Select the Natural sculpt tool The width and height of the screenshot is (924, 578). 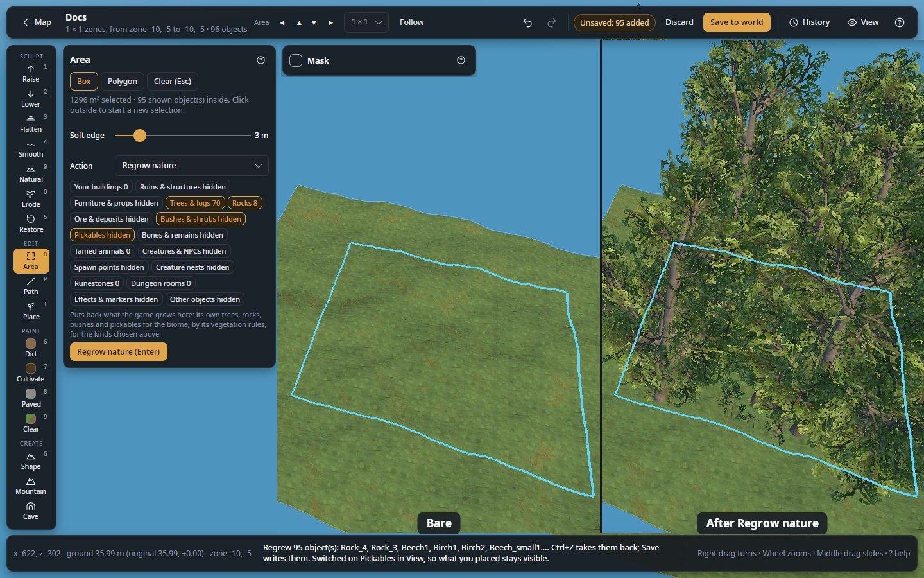point(31,173)
